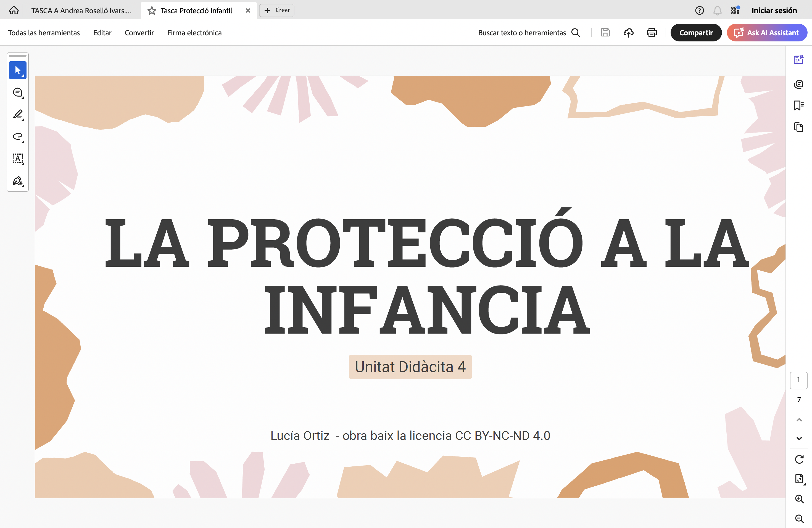Open Firma electrónica menu
This screenshot has height=528, width=812.
(194, 33)
